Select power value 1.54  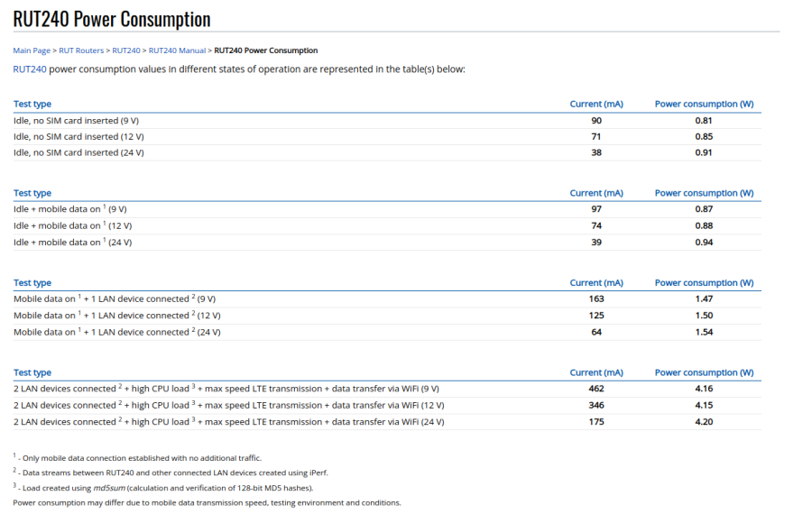(x=704, y=332)
